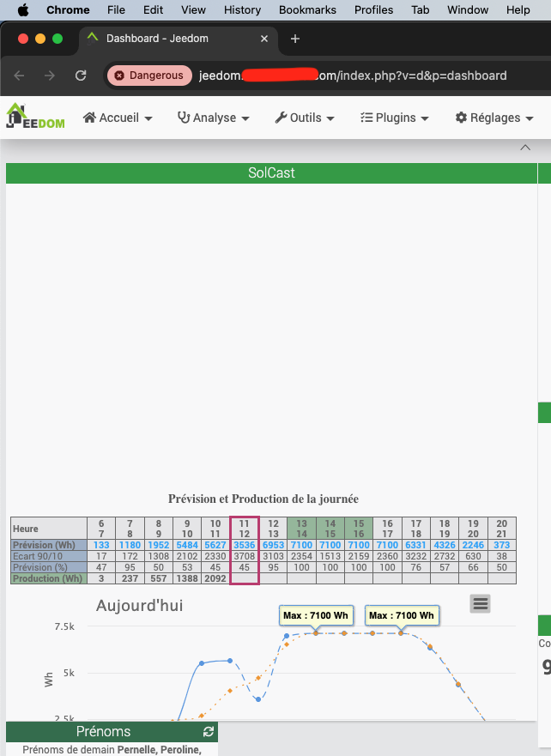Open the Chrome menu in the menu bar
Screen dimensions: 551x756
tap(68, 9)
